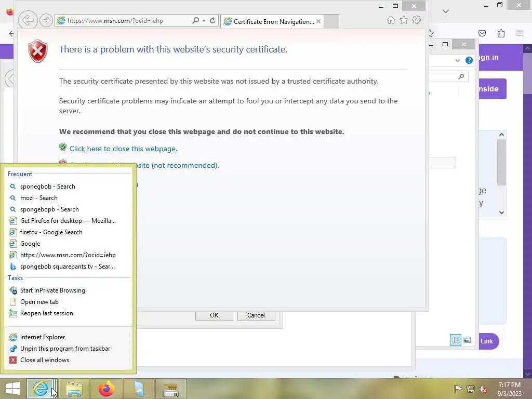Click scroll up arrow in Firefox panel
Screen dimensions: 532x399
[x=501, y=135]
